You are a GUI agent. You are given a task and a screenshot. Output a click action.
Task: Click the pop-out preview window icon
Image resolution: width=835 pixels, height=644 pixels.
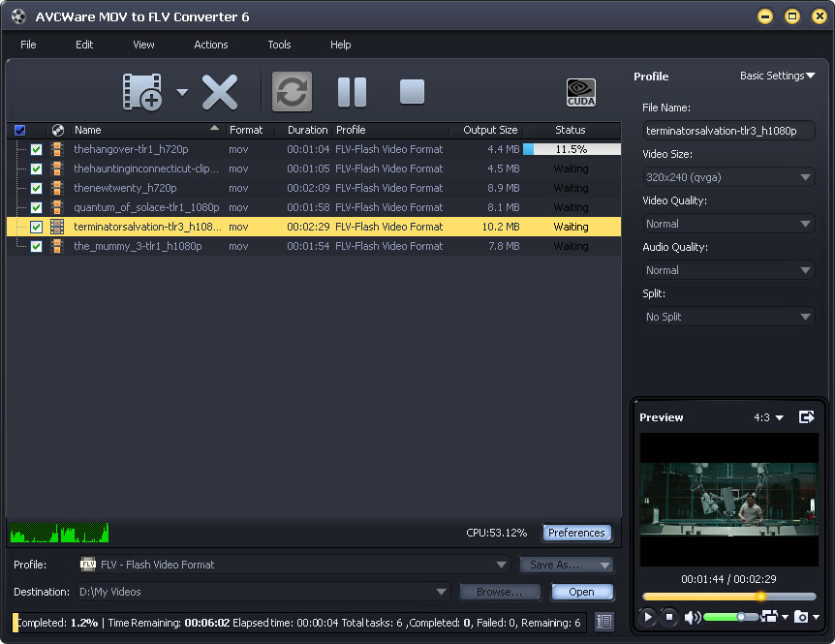[x=806, y=416]
